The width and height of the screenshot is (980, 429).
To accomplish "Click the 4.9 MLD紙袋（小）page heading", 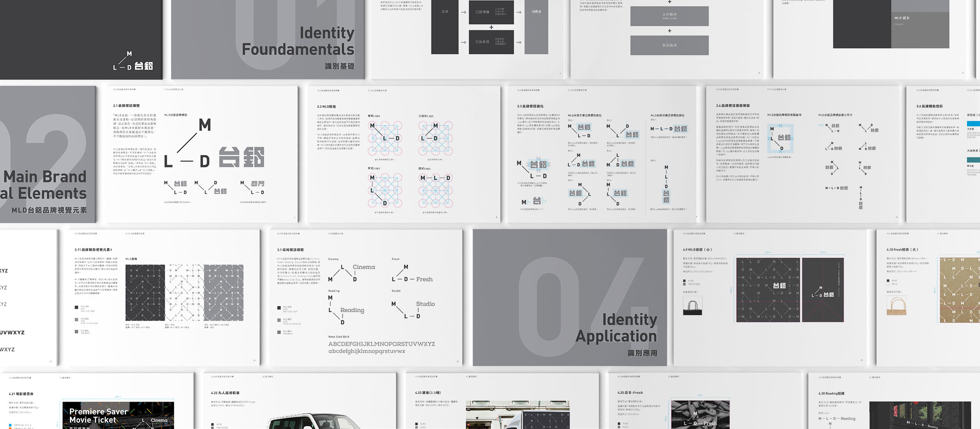I will tap(697, 250).
